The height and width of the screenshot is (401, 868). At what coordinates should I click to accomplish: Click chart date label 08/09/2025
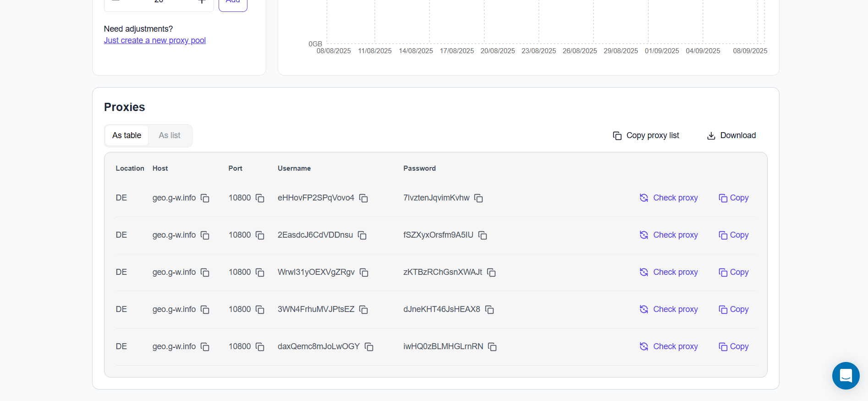pos(750,51)
